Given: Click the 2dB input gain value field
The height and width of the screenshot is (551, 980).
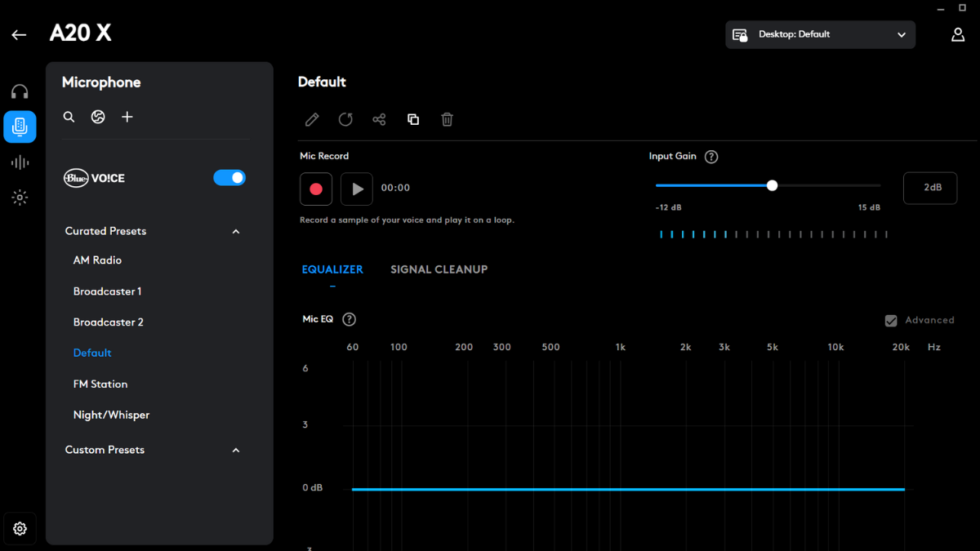Looking at the screenshot, I should [x=930, y=188].
